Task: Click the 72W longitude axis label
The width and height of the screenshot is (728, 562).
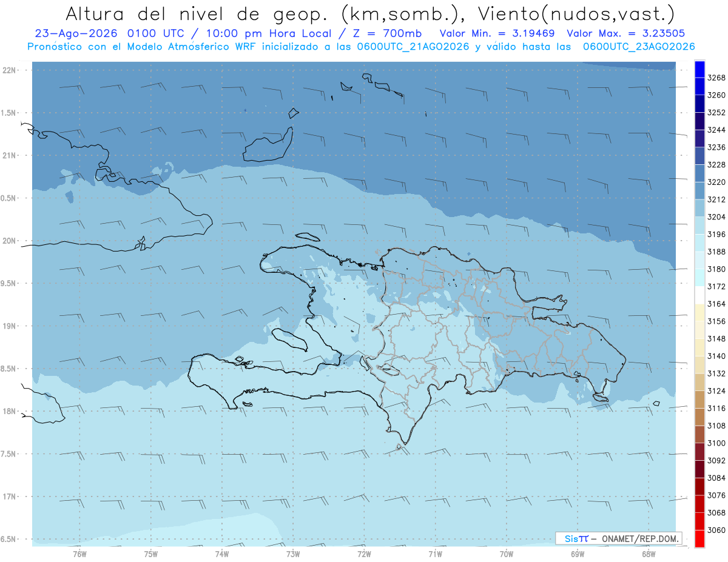Action: 364,554
